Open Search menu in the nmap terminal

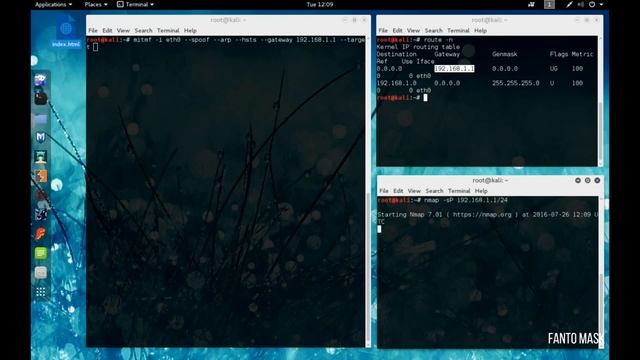434,191
